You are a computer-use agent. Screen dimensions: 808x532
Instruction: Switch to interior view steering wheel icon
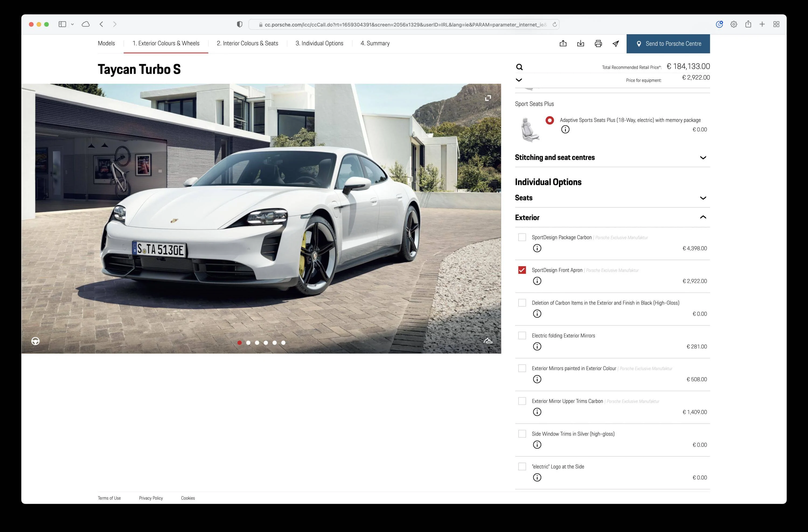[35, 341]
